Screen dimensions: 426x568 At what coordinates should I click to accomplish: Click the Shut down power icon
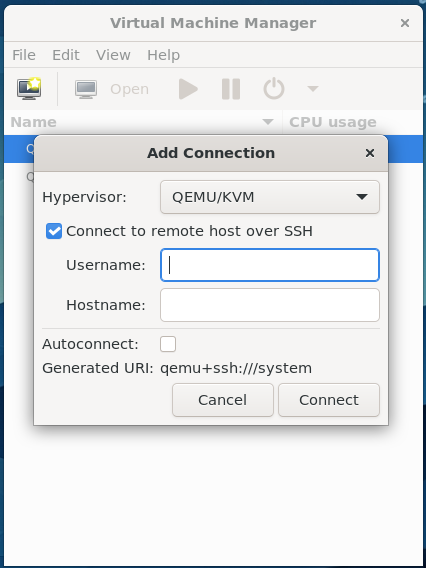point(273,88)
